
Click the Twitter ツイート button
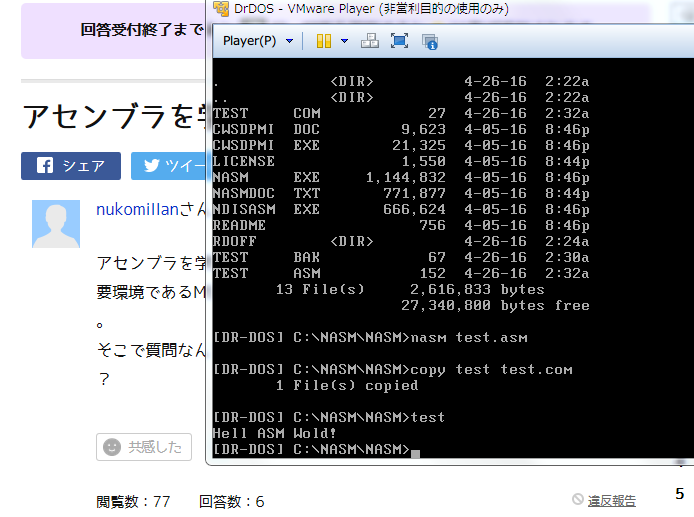click(169, 166)
